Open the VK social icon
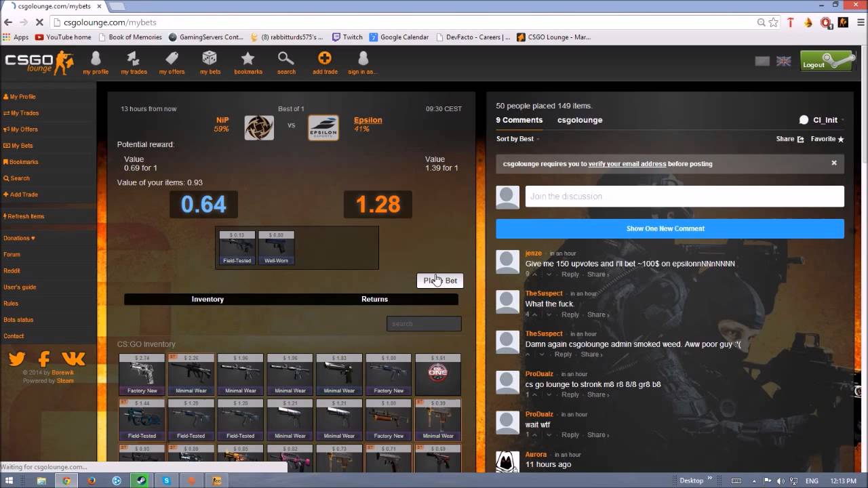 [x=73, y=359]
